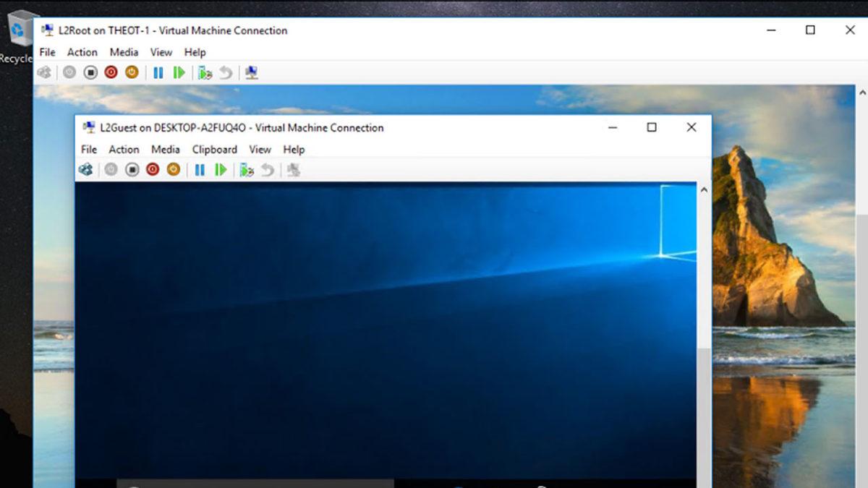This screenshot has width=868, height=488.
Task: Toggle enhanced session mode on L2Root
Action: coord(251,72)
